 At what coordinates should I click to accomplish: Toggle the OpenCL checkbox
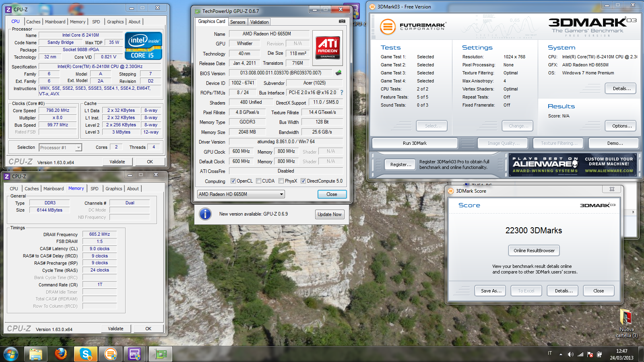pyautogui.click(x=233, y=181)
